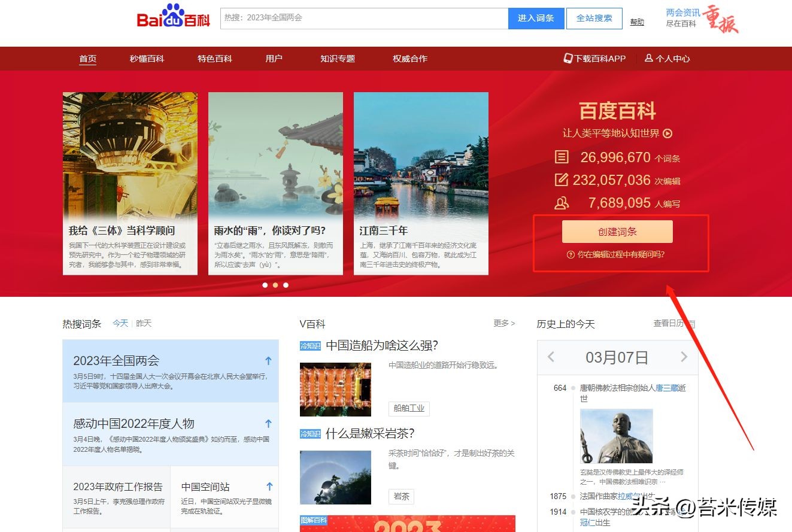
Task: Open the calendar icon next to 查看日历
Action: [693, 324]
